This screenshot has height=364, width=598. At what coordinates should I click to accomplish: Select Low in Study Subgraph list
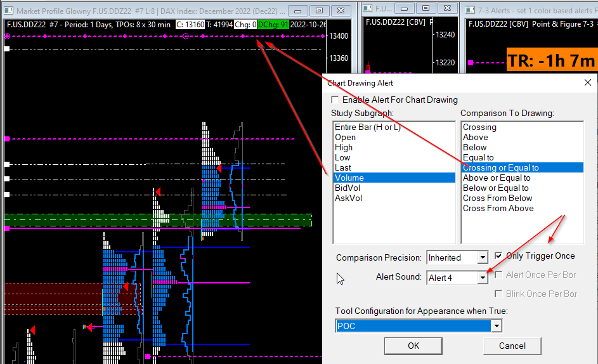point(394,157)
